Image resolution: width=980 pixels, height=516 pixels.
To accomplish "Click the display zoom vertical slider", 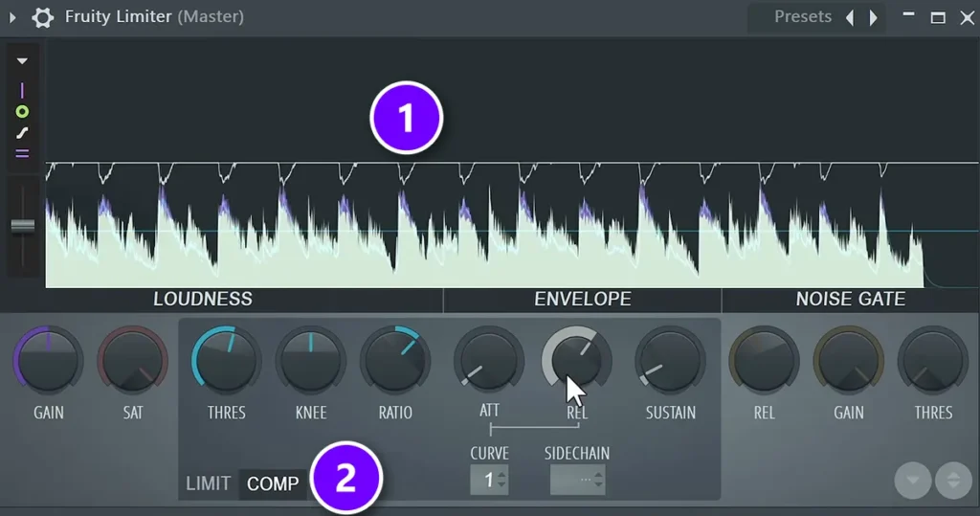I will tap(23, 227).
